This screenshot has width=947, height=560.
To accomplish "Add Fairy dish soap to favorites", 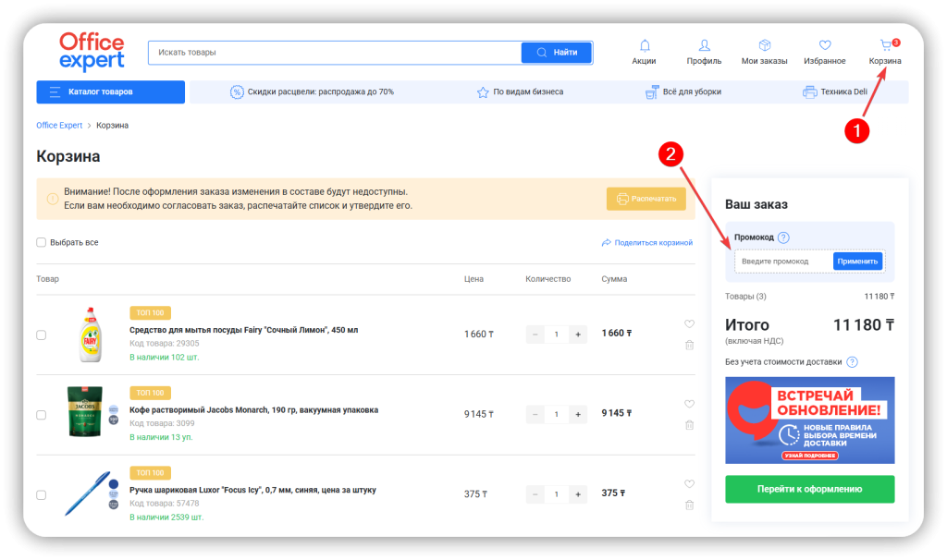I will (689, 324).
